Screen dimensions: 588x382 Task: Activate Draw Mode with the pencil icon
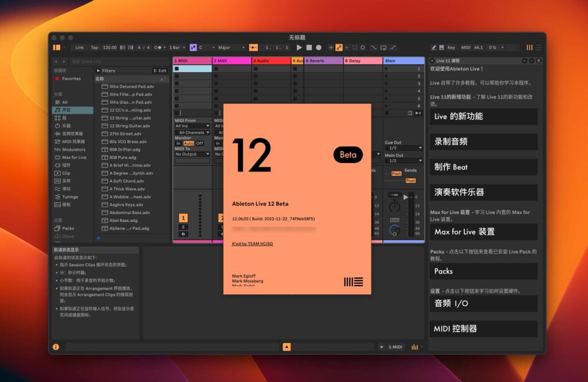tap(434, 47)
